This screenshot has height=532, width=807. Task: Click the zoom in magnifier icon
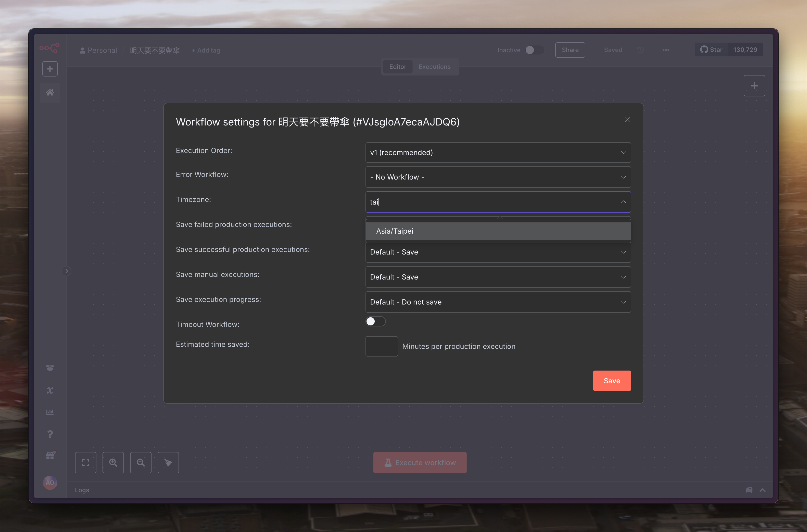pos(113,462)
